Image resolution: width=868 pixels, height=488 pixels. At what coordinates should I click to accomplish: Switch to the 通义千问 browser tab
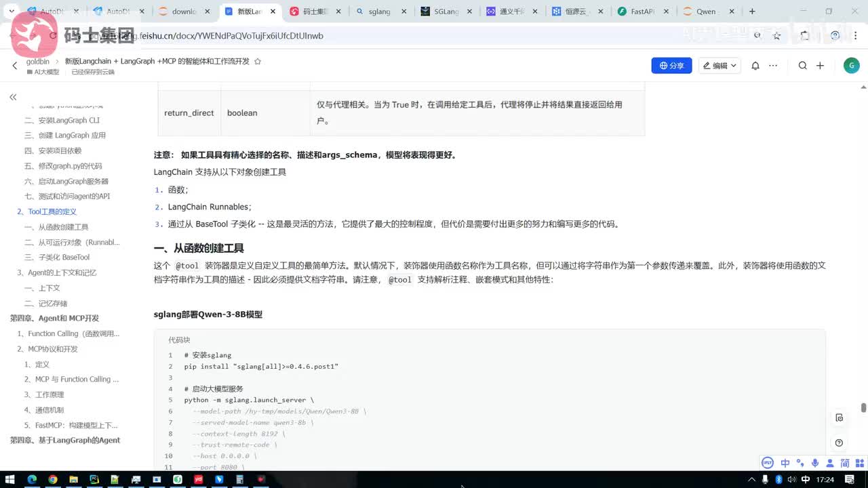pos(511,12)
